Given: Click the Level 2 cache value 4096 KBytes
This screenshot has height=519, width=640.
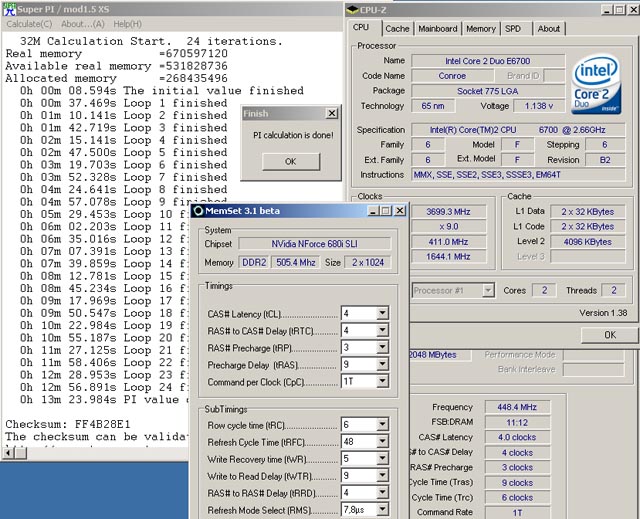Looking at the screenshot, I should pyautogui.click(x=588, y=242).
